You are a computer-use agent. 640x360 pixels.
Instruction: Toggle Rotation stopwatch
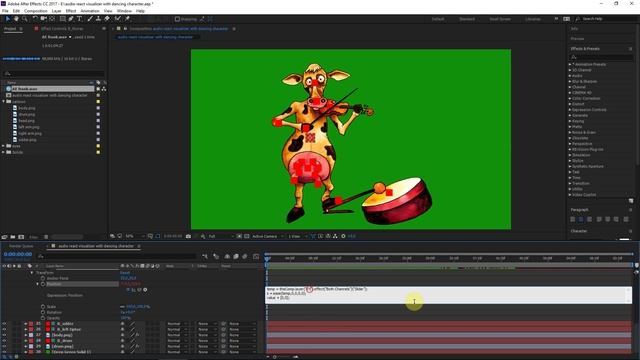43,312
